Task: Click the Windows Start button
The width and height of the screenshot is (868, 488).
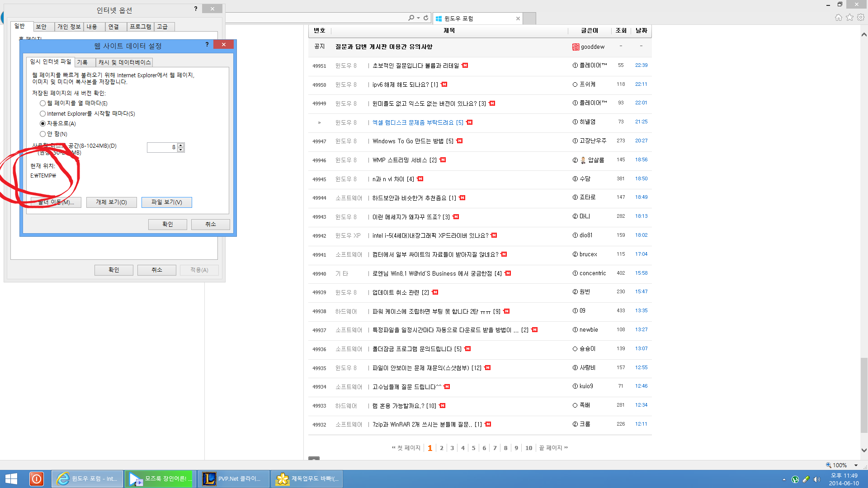Action: [x=11, y=479]
